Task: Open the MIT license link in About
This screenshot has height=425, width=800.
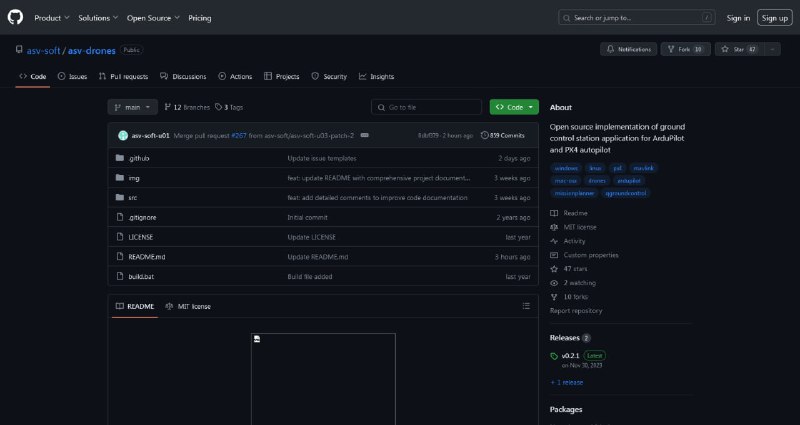Action: 573,227
